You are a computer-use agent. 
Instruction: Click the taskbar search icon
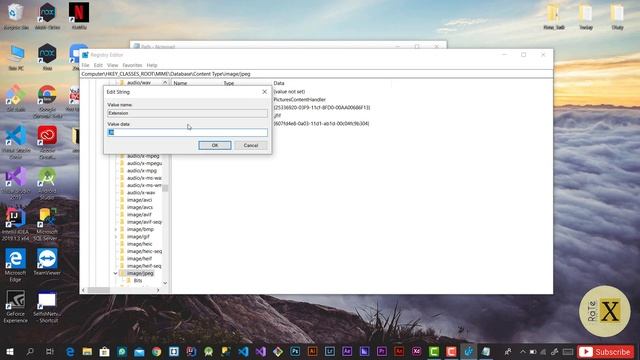[x=30, y=351]
